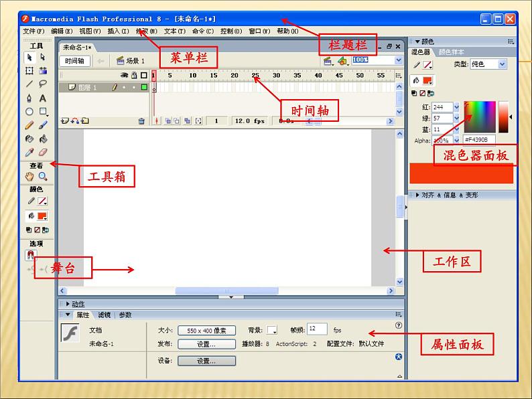Select the Subselection white arrow tool
This screenshot has width=532, height=399.
(43, 57)
